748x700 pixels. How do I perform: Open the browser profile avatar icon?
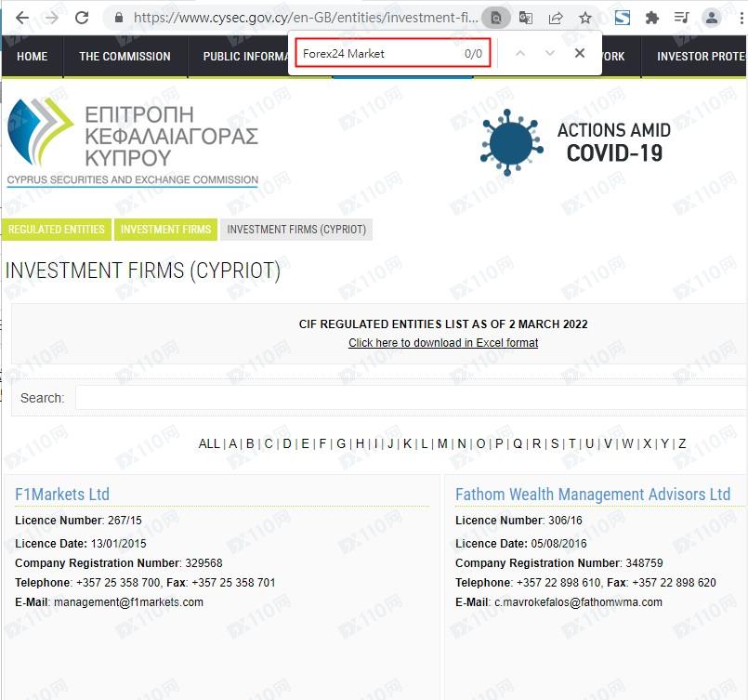click(712, 18)
